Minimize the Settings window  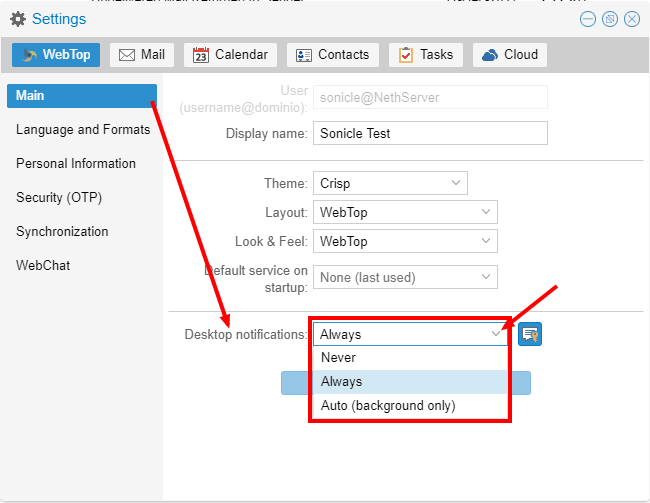(x=588, y=19)
